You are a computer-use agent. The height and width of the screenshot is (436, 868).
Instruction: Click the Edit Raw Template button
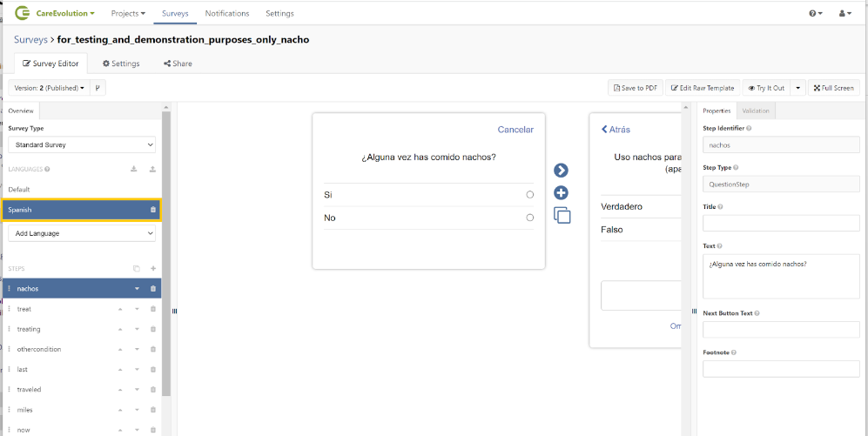[702, 88]
